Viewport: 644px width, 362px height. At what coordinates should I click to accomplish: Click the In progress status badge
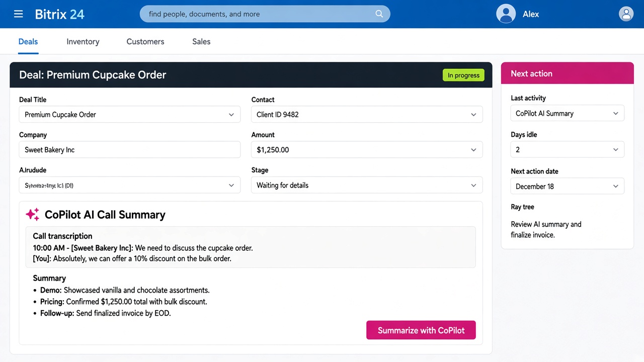(463, 75)
